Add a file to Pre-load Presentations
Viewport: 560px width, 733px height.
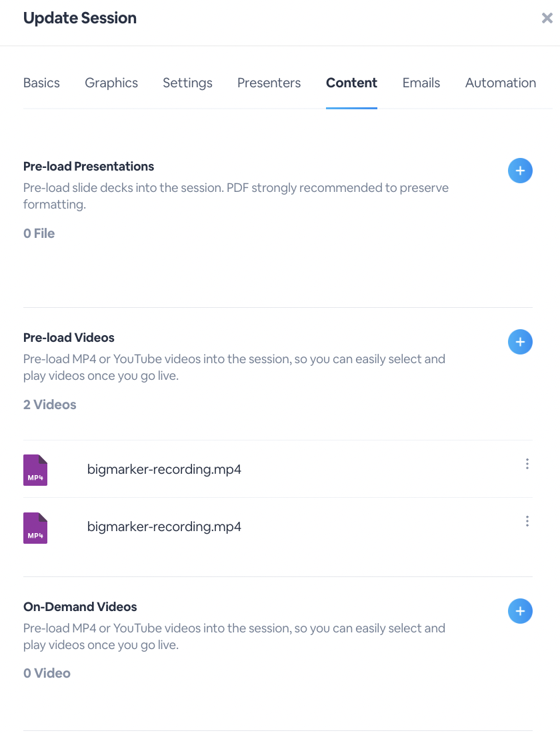pyautogui.click(x=520, y=171)
